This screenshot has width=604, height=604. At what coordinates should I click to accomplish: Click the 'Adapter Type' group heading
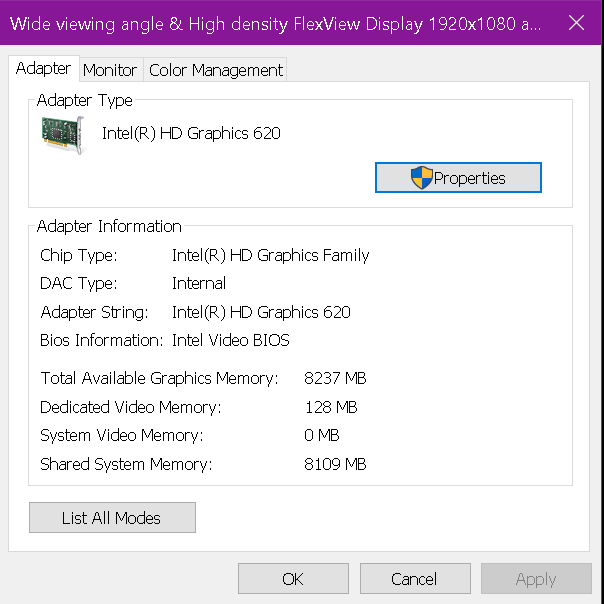pyautogui.click(x=84, y=100)
